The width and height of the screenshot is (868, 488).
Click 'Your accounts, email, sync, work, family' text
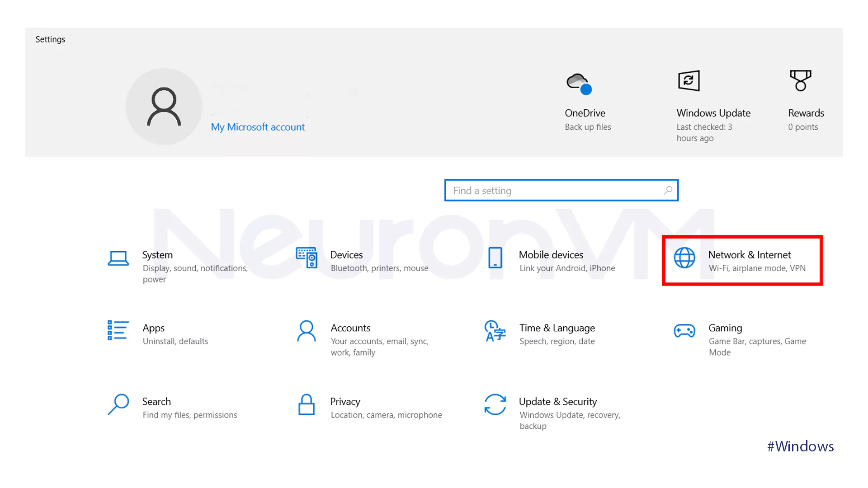pos(380,347)
